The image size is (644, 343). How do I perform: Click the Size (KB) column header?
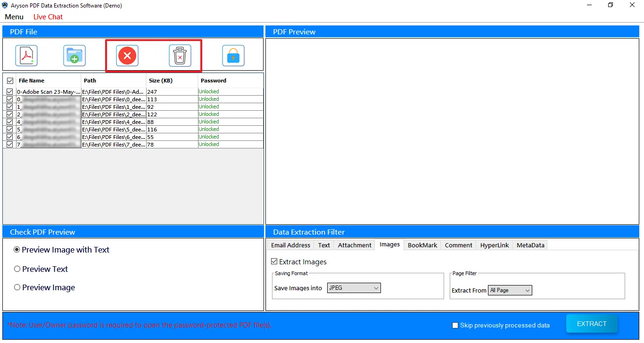coord(172,81)
